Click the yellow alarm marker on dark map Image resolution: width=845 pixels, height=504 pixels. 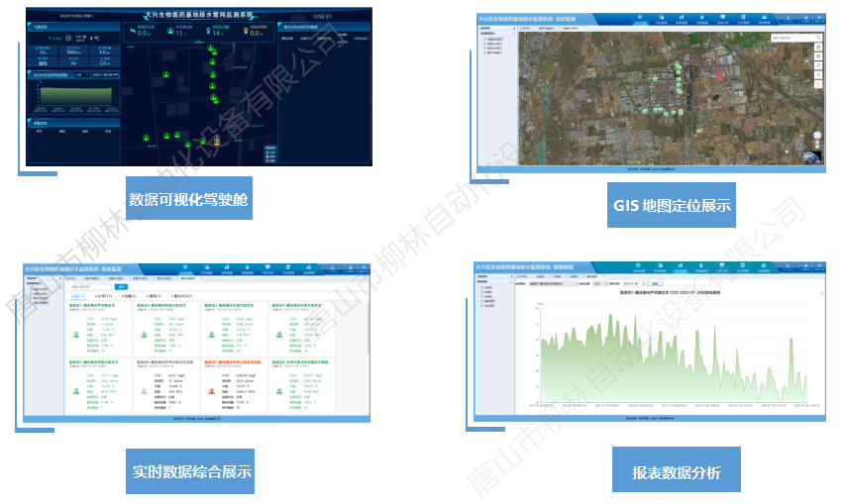[x=217, y=142]
